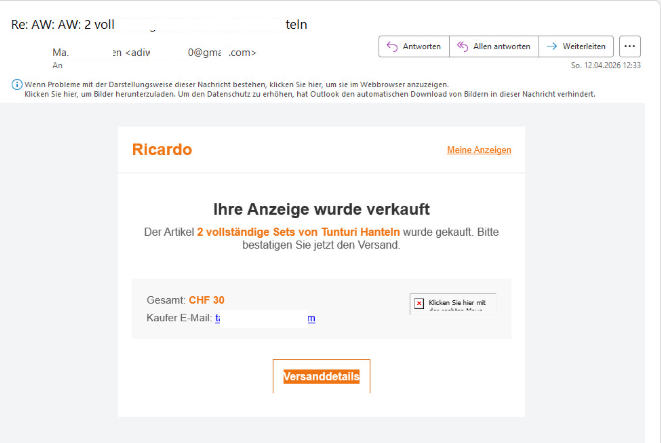
Task: Click the blue info icon in notice bar
Action: tap(16, 84)
